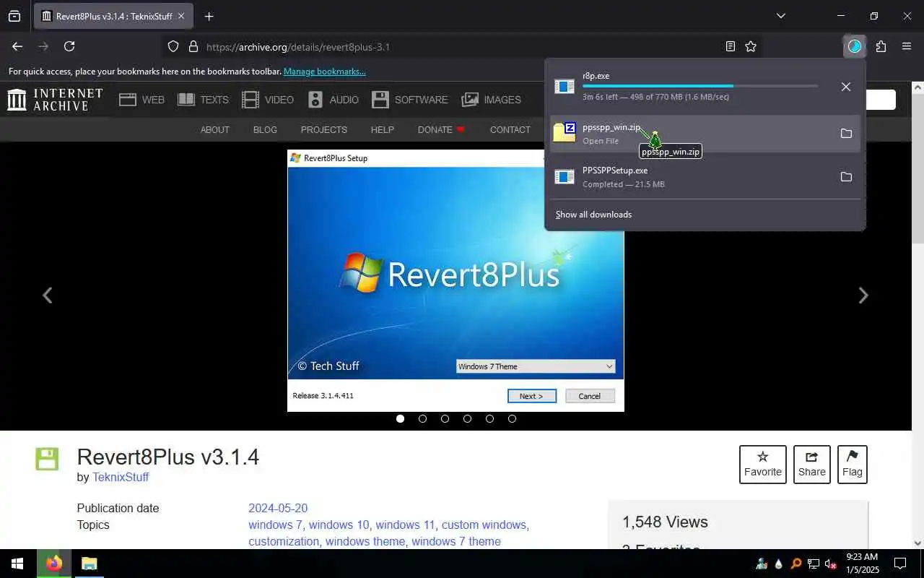Click the Revert8Plus Setup screenshot image
Screen dimensions: 924x578
456,280
